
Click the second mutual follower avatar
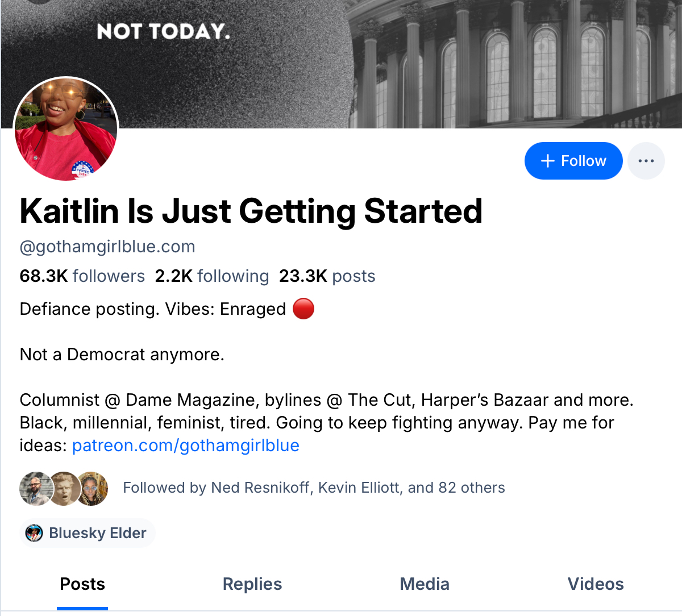coord(64,488)
